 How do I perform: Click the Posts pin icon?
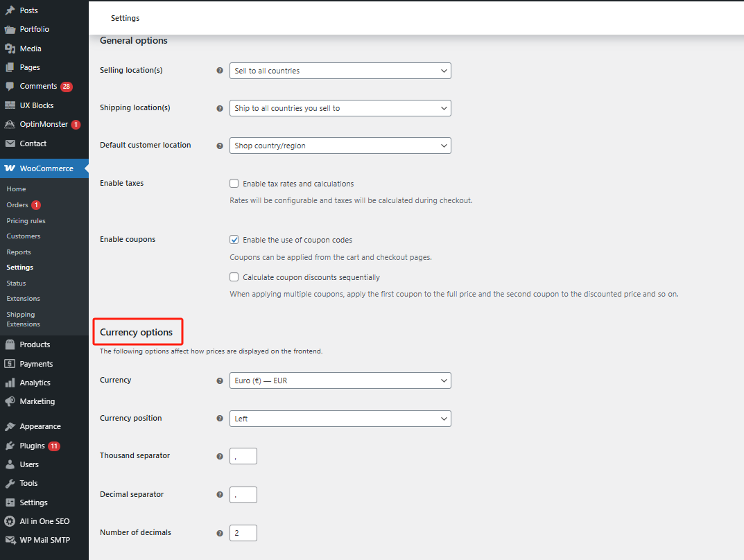point(10,10)
